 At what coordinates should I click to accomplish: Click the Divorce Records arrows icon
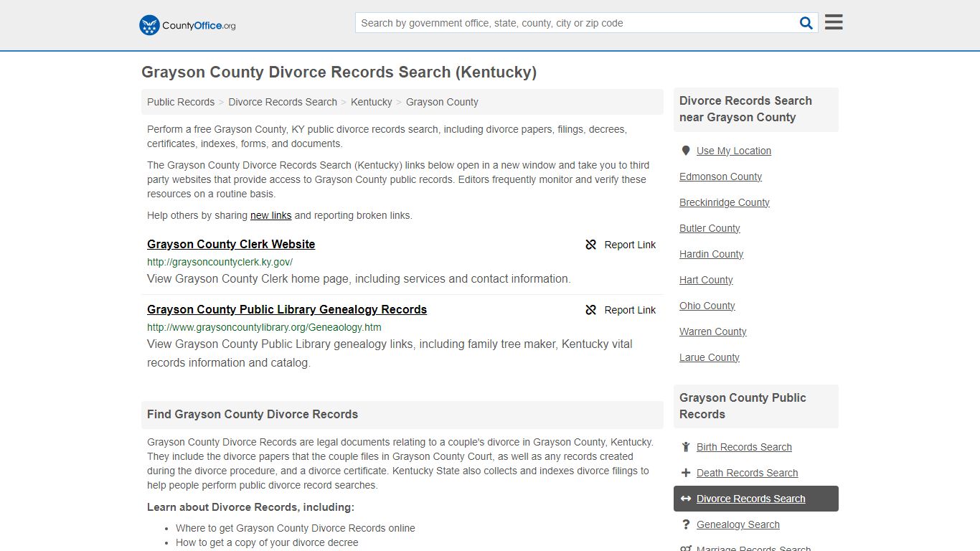tap(685, 499)
